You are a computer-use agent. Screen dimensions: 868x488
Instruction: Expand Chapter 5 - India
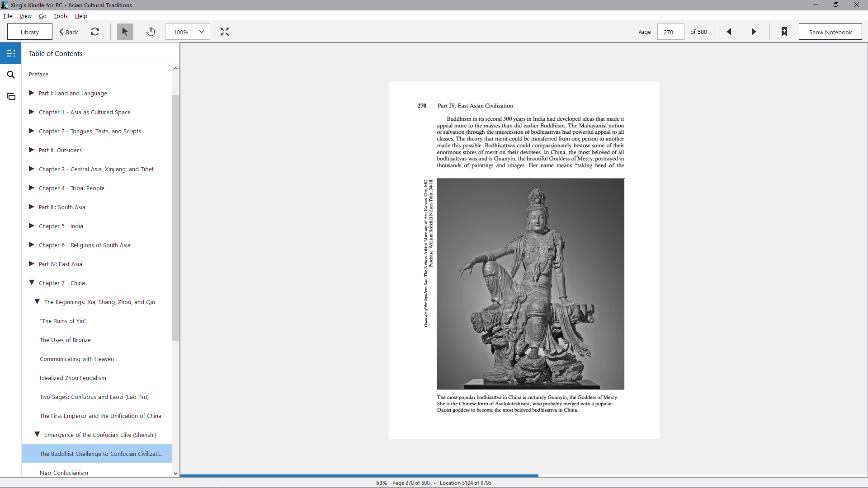pyautogui.click(x=32, y=226)
